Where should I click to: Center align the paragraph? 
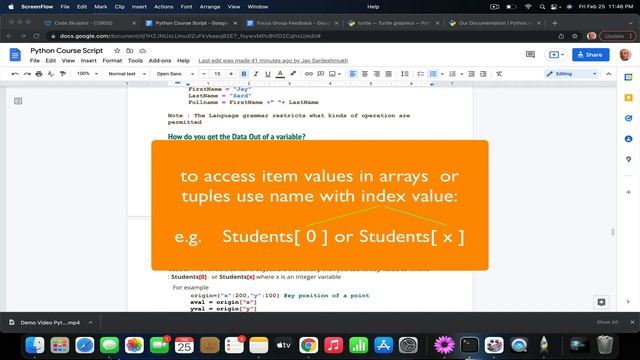click(x=364, y=74)
